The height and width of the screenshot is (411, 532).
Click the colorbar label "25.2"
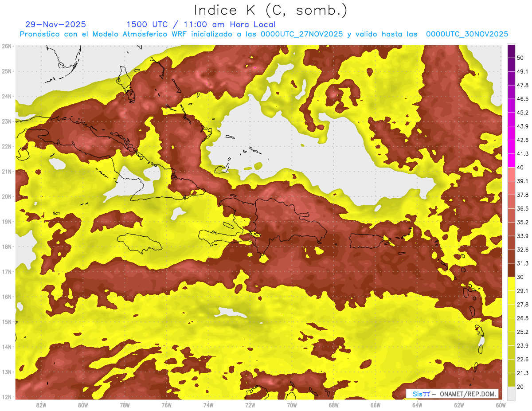pos(523,332)
